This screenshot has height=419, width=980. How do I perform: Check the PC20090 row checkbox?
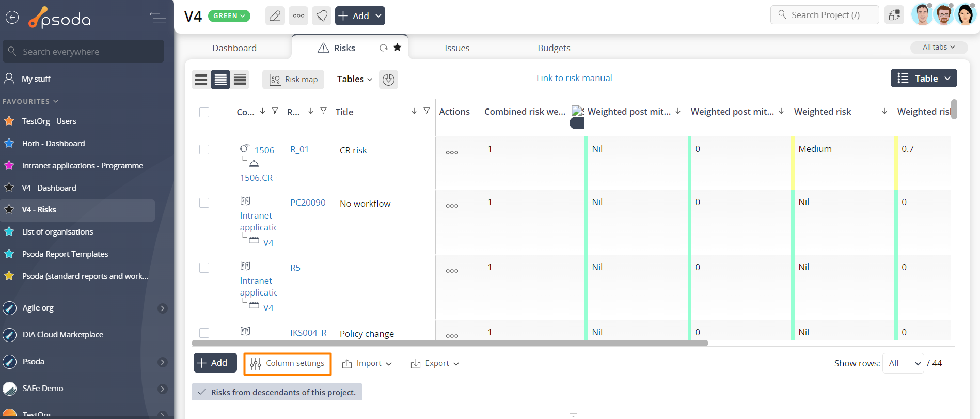204,203
